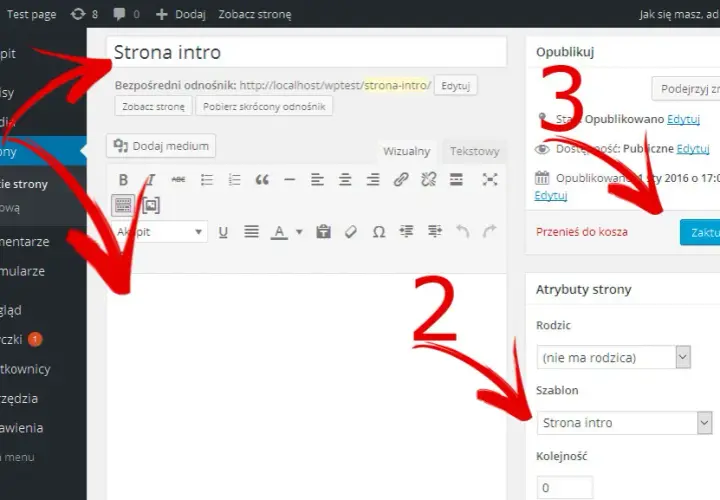Viewport: 720px width, 500px height.
Task: Click the Przenieś do kosza link
Action: click(582, 232)
